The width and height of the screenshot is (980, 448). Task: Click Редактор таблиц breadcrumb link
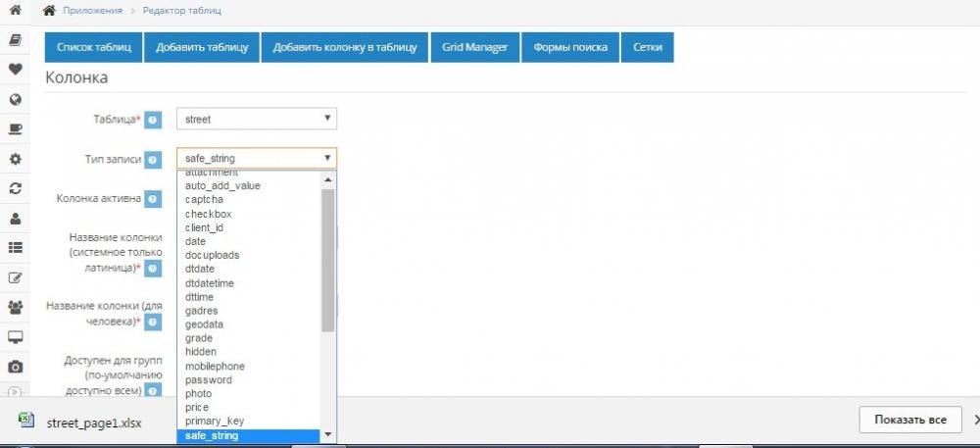tap(182, 11)
